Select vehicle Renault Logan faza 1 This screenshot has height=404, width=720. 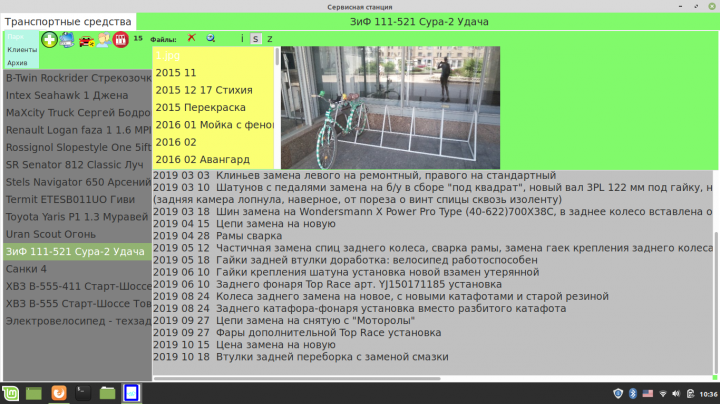78,130
